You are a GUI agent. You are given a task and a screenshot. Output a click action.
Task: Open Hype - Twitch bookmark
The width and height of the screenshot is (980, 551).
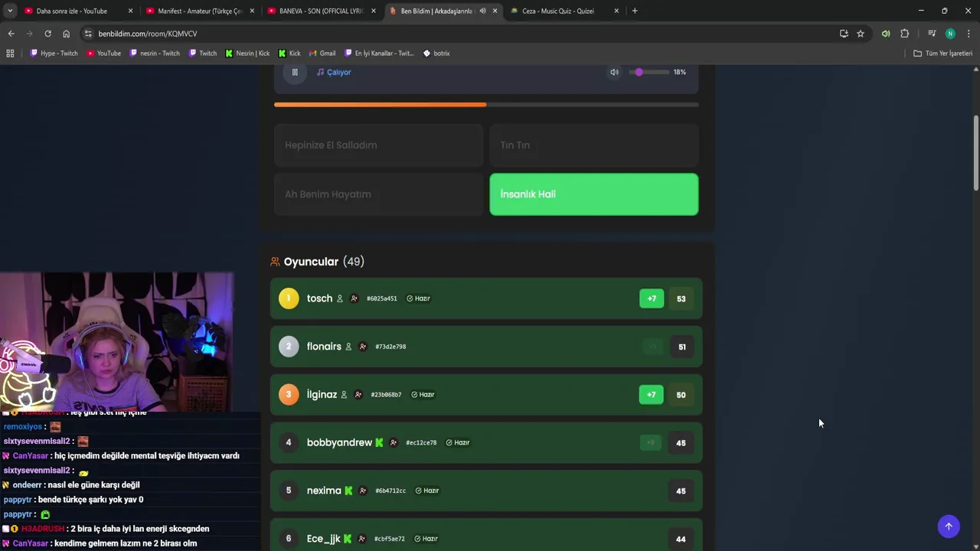tap(54, 54)
